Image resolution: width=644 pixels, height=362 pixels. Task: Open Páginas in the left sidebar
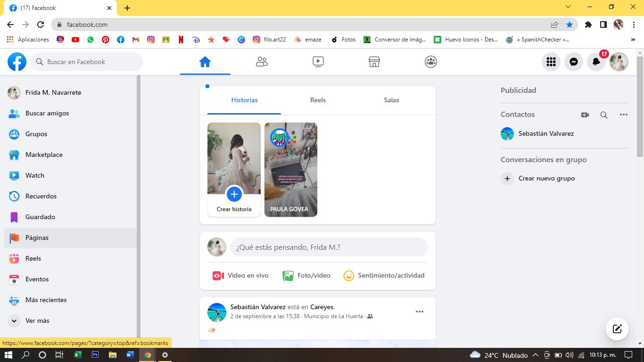coord(70,238)
